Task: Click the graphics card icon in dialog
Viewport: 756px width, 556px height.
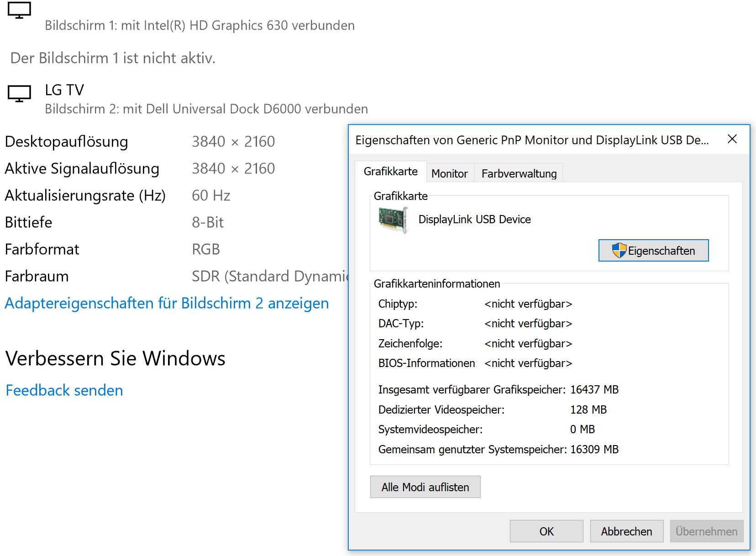Action: [393, 220]
